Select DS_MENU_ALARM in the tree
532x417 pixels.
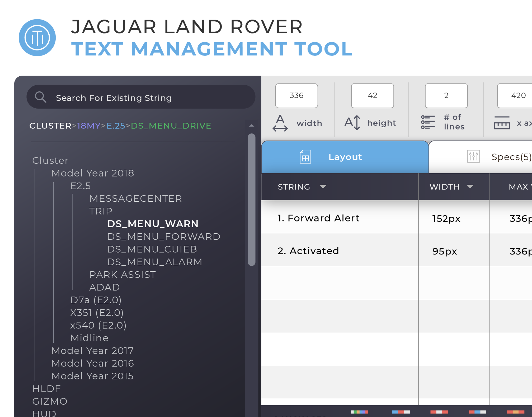155,262
